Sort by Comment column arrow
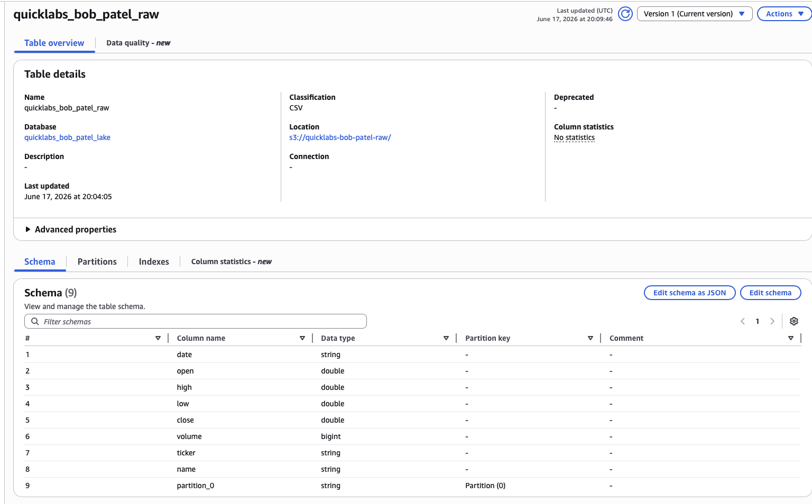Screen dimensions: 812x504 [x=791, y=338]
